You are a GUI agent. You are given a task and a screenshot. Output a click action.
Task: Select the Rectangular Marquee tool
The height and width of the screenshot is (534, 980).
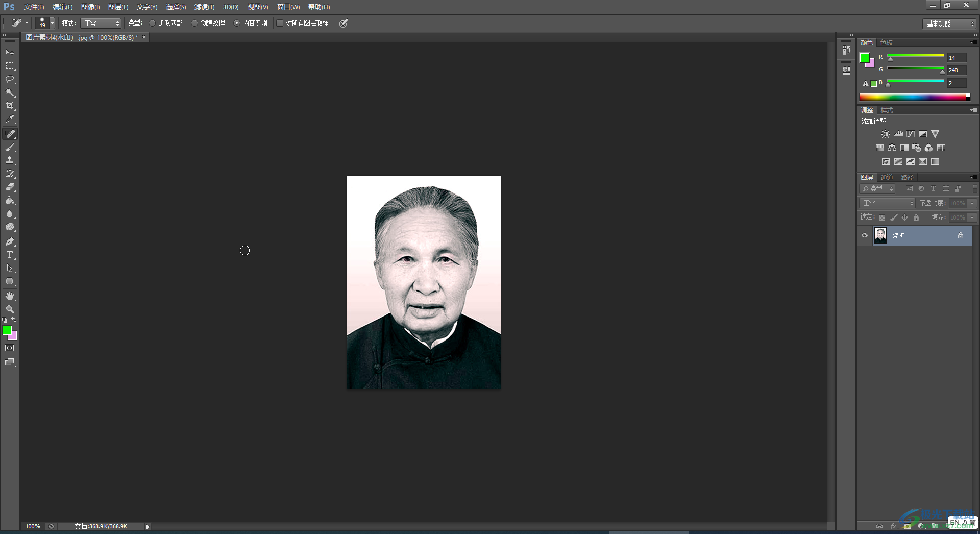(x=10, y=66)
